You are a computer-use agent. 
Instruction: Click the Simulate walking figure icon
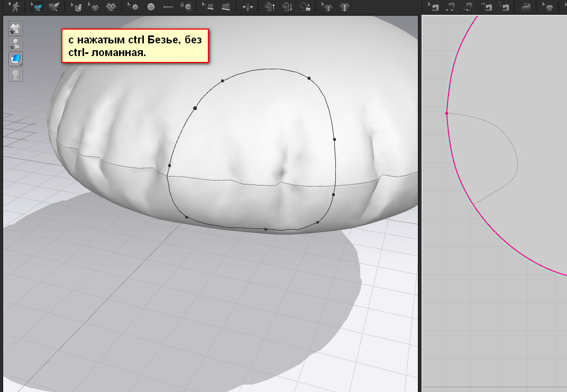(x=15, y=7)
